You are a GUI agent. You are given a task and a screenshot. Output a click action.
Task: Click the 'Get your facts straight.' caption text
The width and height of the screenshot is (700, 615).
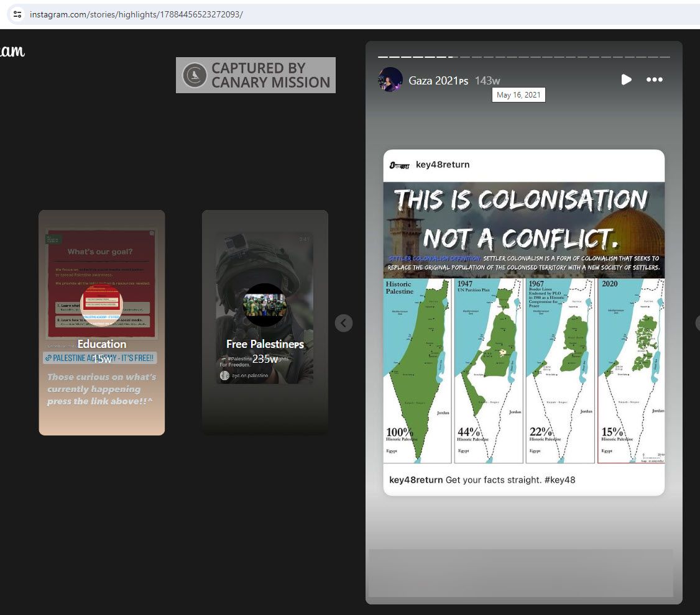point(494,480)
